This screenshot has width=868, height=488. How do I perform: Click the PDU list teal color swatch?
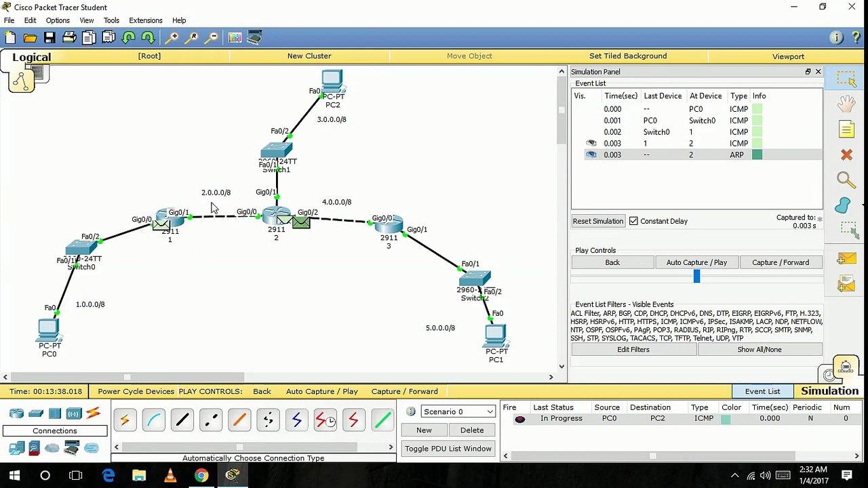click(726, 419)
